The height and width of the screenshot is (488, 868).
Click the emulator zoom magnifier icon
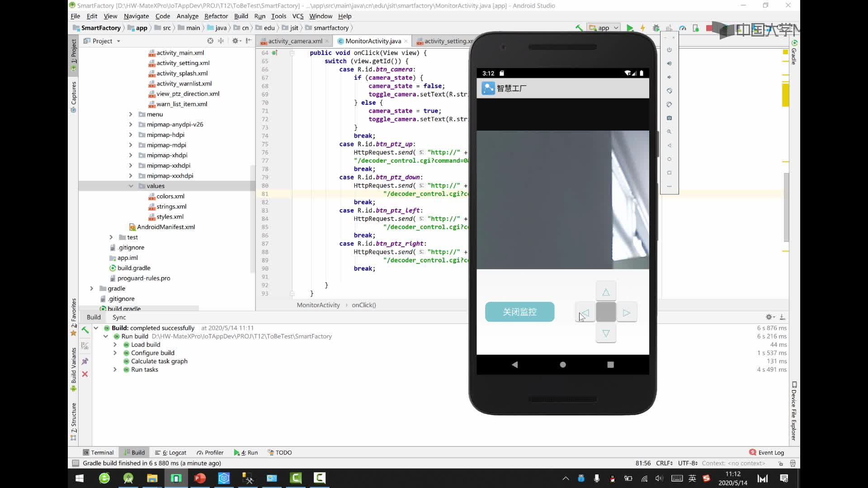click(669, 131)
